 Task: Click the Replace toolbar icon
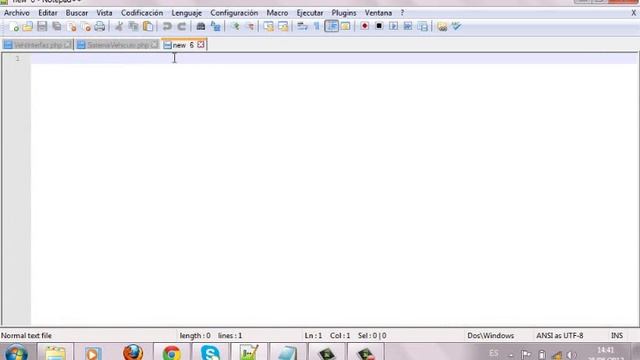coord(216,27)
